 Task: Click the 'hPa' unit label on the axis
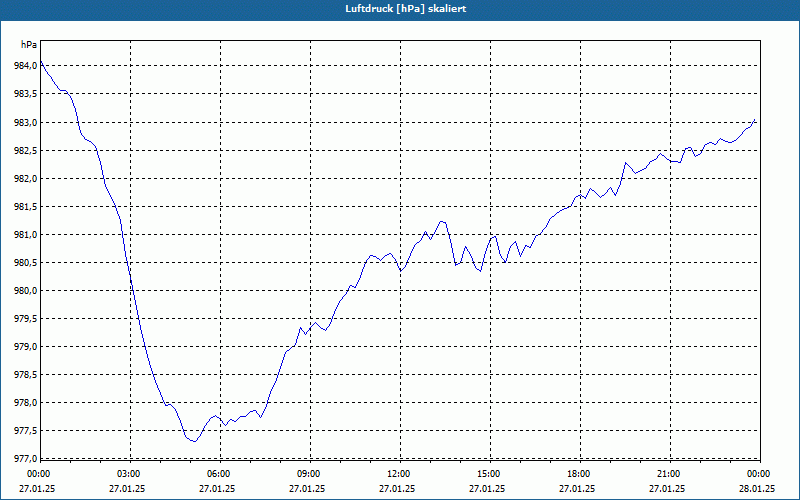29,45
